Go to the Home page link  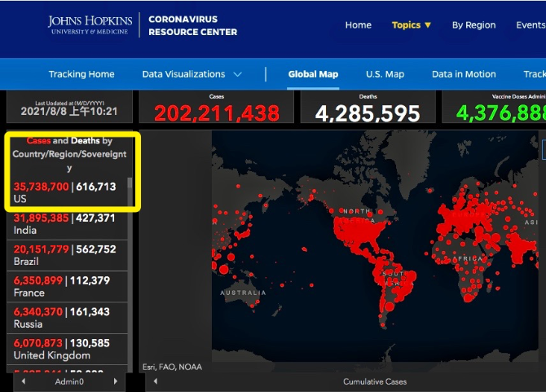pyautogui.click(x=358, y=25)
